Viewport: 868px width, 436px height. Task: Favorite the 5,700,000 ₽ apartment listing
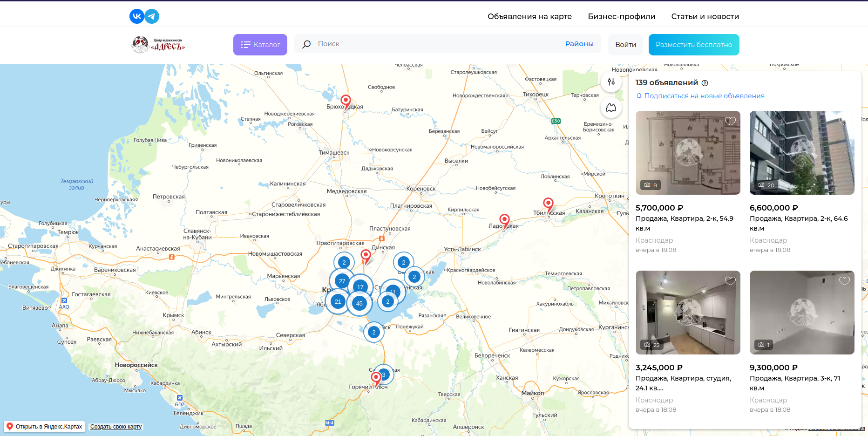730,121
